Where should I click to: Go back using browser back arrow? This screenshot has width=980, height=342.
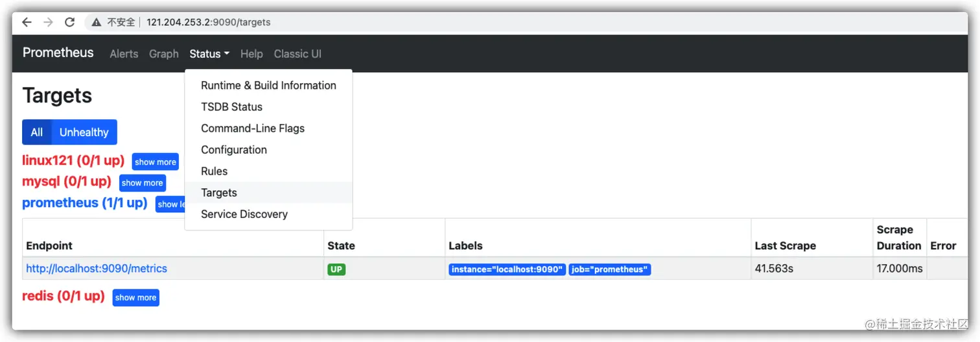[x=27, y=22]
